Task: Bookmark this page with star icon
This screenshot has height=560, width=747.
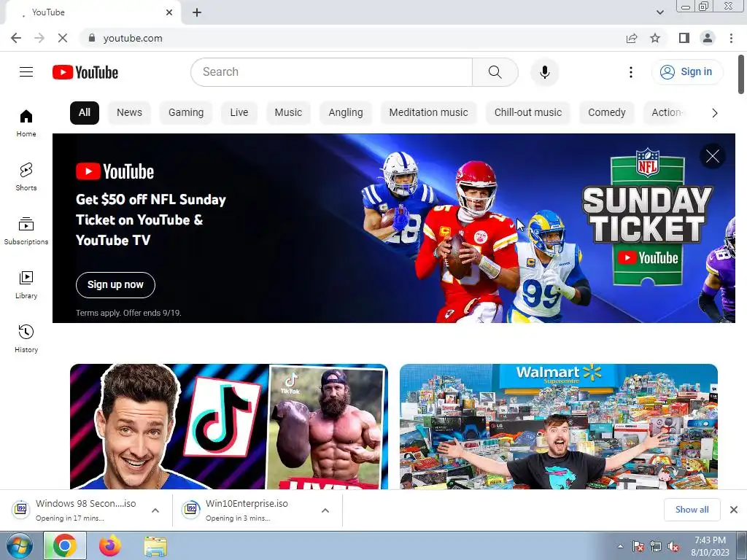Action: coord(655,38)
